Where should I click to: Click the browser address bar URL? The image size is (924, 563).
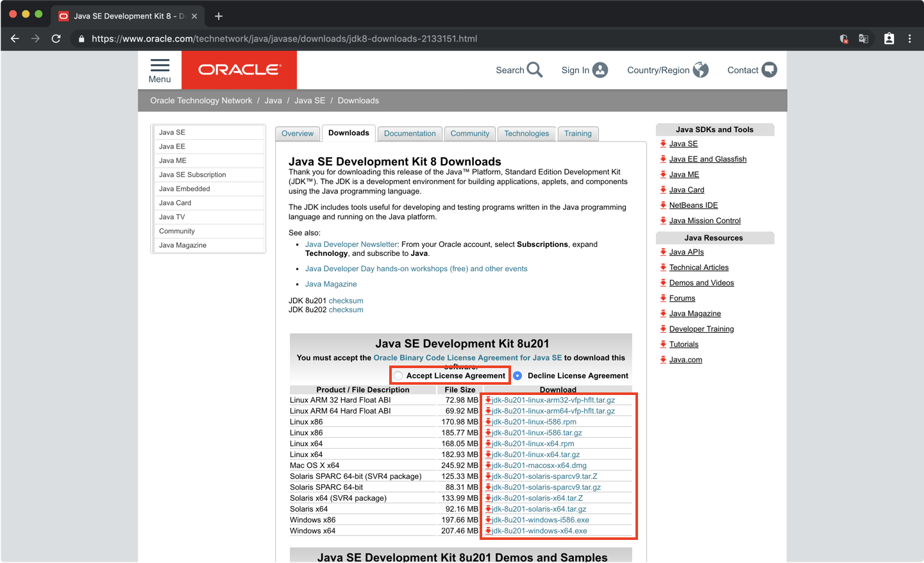pos(284,38)
